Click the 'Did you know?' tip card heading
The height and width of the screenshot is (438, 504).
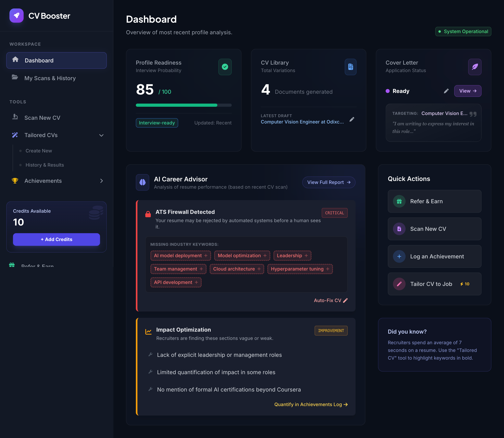coord(407,332)
